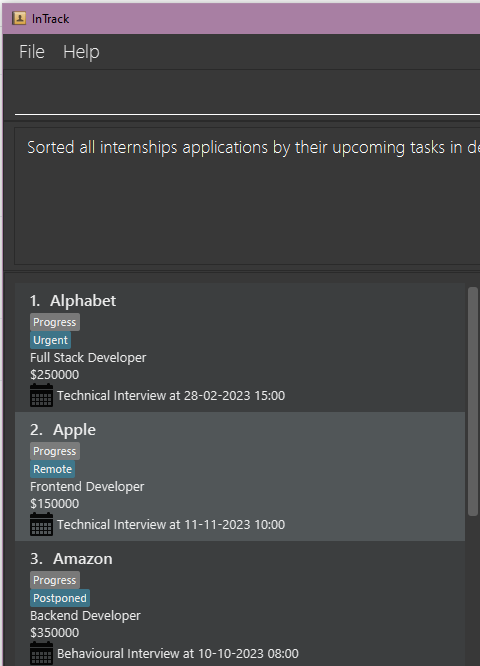Select the Apple internship title
Viewport: 480px width, 666px height.
(74, 429)
